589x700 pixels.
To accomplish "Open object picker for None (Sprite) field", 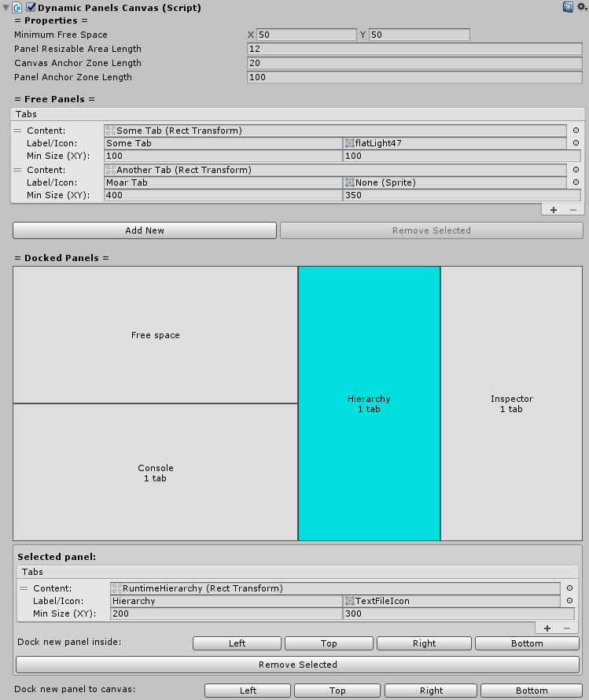I will pyautogui.click(x=575, y=182).
